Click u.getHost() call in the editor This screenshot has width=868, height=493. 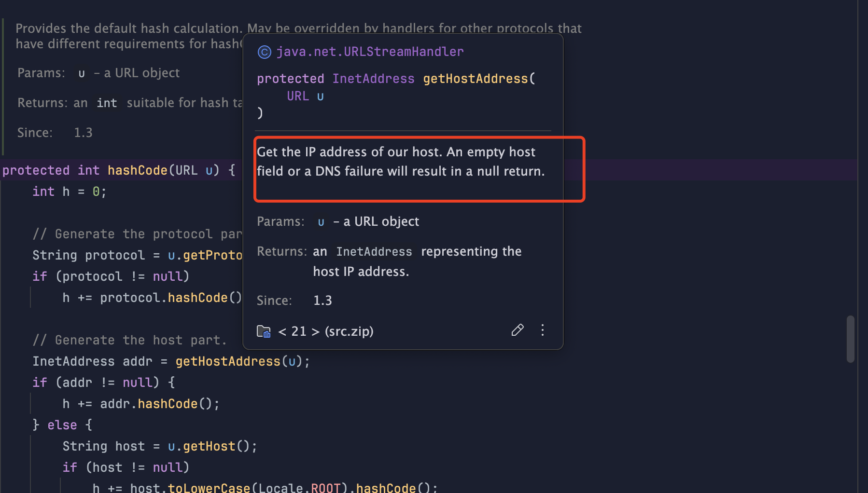click(x=209, y=446)
